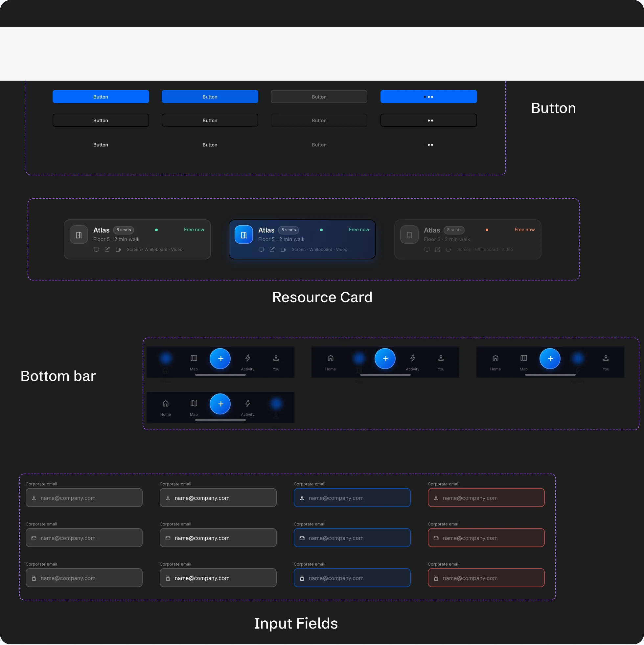Tap the plus button in the bar with You highlighted
This screenshot has width=644, height=645.
[x=220, y=404]
